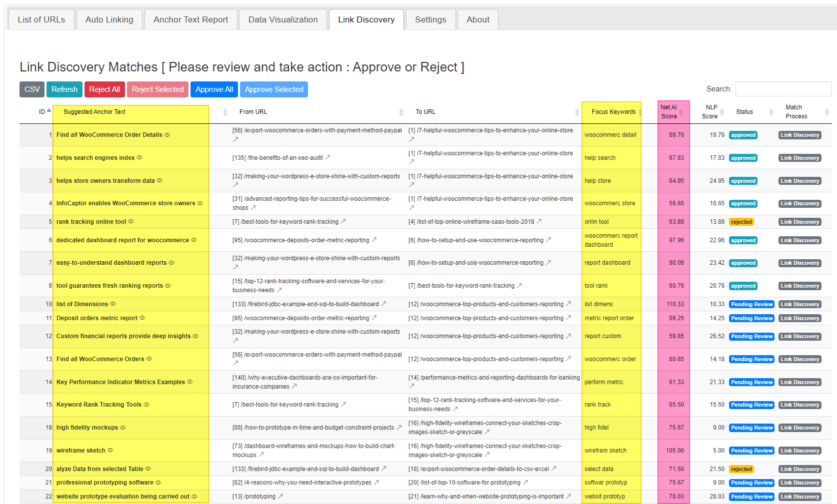Focus the Search input field
837x504 pixels.
point(783,89)
